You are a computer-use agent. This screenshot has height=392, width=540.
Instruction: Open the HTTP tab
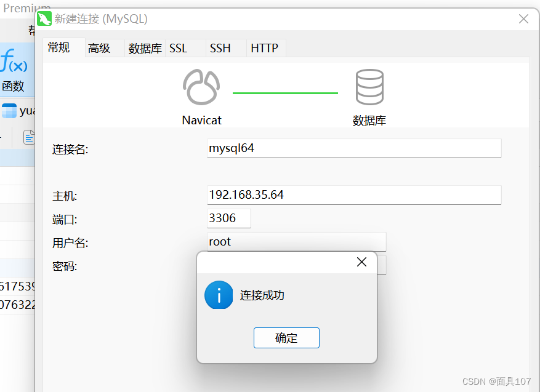(x=266, y=48)
